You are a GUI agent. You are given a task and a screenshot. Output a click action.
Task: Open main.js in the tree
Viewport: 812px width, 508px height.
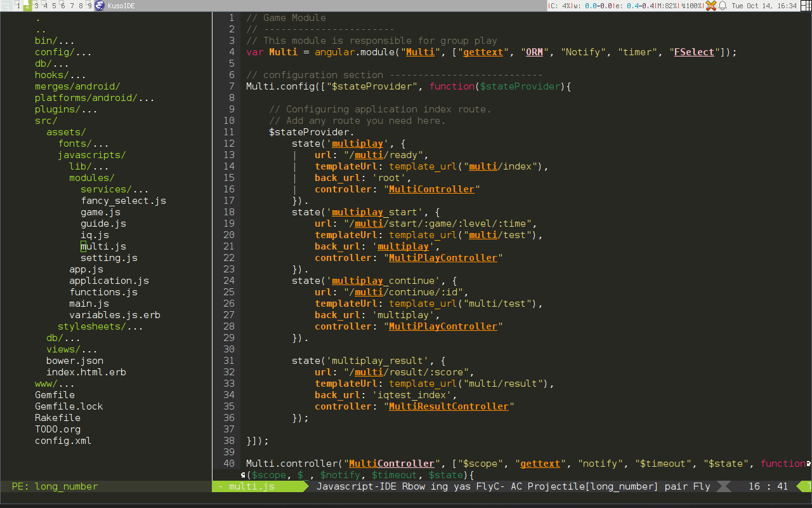[89, 304]
